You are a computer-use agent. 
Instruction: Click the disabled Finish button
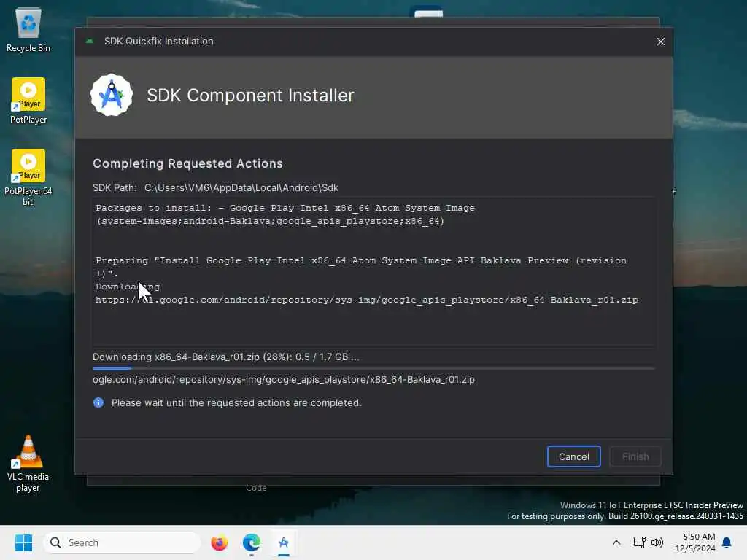tap(635, 456)
